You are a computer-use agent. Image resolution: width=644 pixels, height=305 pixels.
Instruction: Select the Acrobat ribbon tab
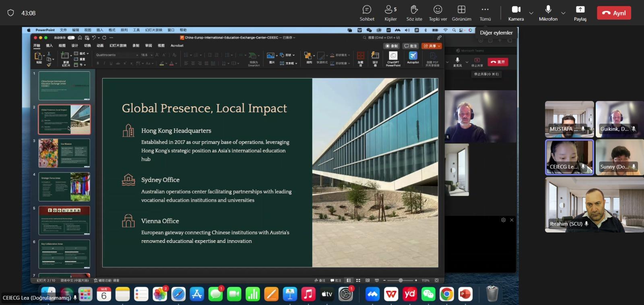[177, 46]
